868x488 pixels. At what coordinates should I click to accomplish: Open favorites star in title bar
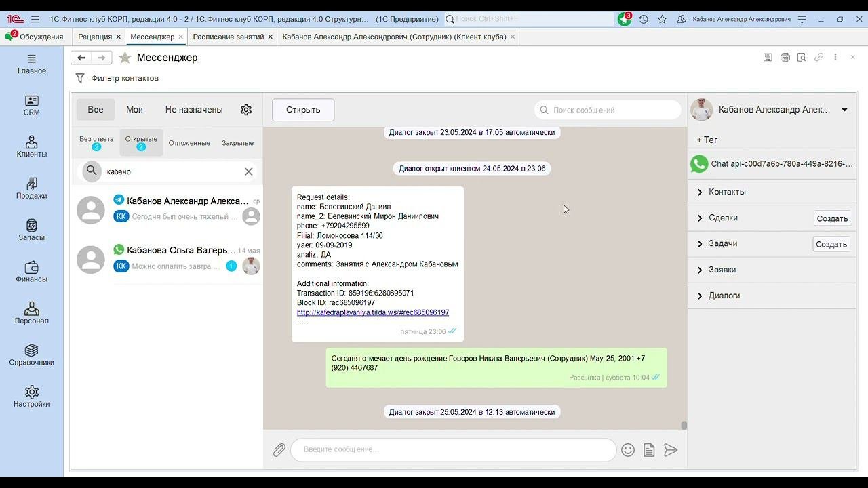663,19
